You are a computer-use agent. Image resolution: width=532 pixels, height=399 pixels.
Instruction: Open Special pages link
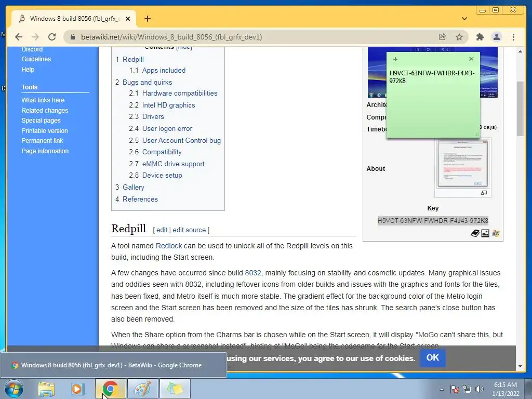click(41, 121)
